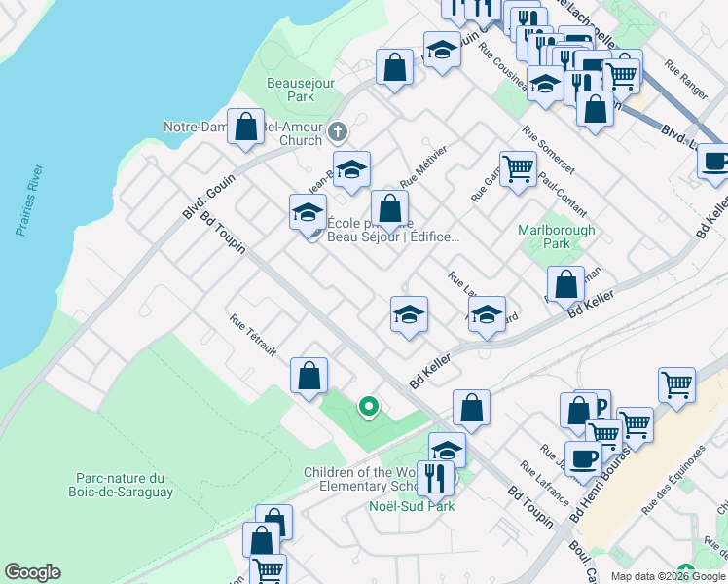Click Rue des Équinoxes street label
This screenshot has width=728, height=584.
pyautogui.click(x=673, y=480)
